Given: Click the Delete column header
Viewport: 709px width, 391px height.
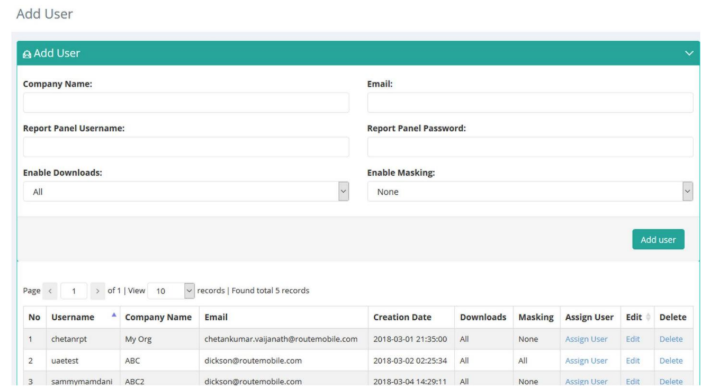Looking at the screenshot, I should pyautogui.click(x=673, y=317).
